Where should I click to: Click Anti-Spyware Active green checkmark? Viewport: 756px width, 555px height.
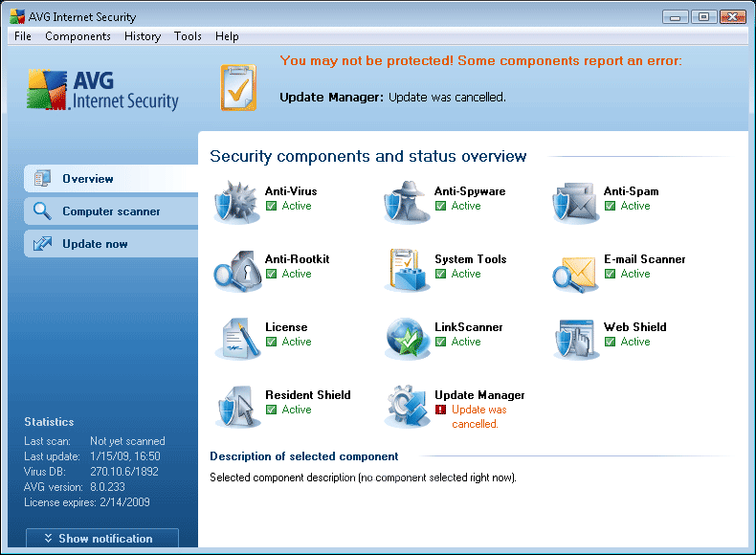440,206
